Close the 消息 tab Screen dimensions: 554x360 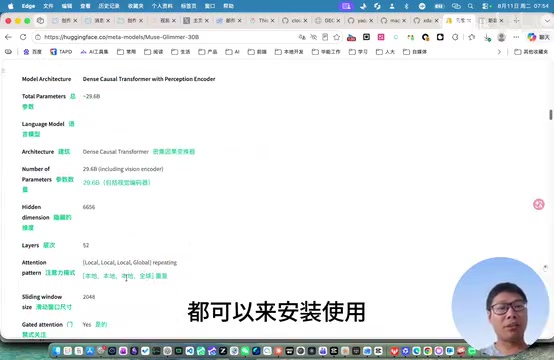point(108,21)
